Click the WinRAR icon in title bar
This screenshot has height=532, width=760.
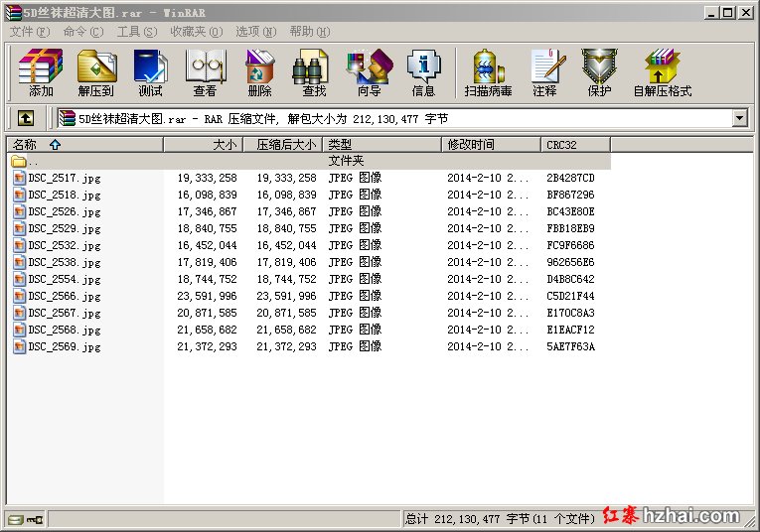[14, 13]
